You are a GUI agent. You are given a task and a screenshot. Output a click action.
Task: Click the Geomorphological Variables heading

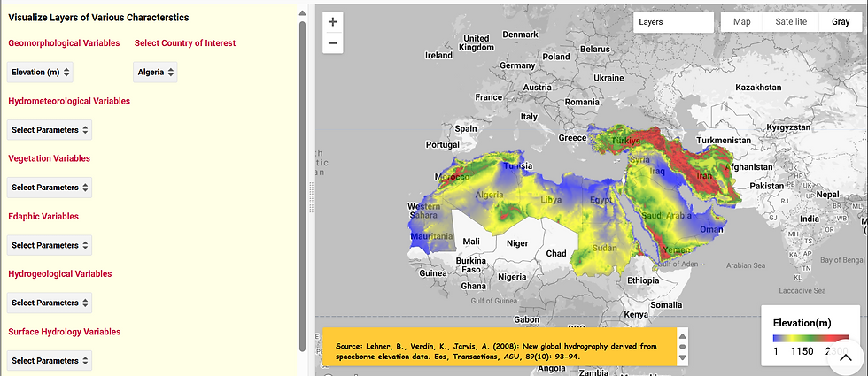click(64, 43)
